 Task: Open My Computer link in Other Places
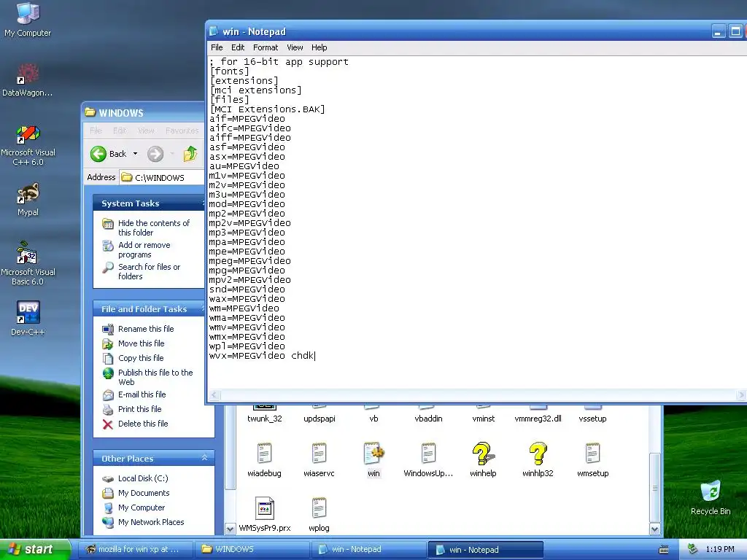click(142, 507)
